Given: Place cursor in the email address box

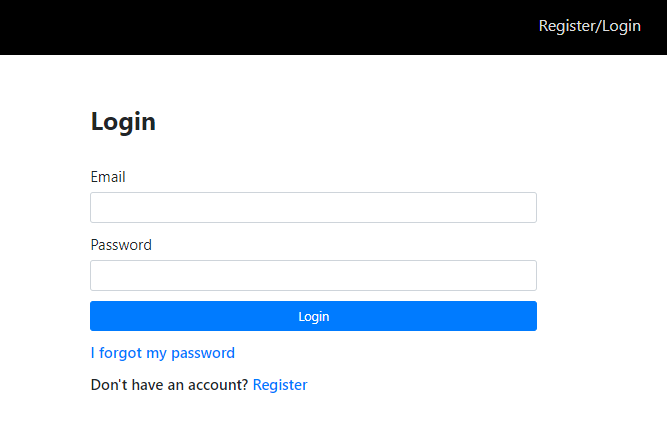Looking at the screenshot, I should coord(313,208).
